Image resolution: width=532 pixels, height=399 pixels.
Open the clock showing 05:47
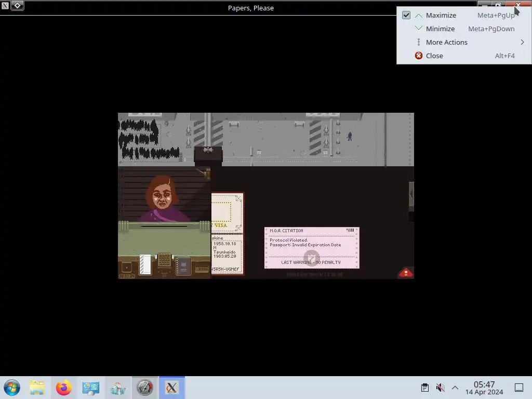(484, 388)
